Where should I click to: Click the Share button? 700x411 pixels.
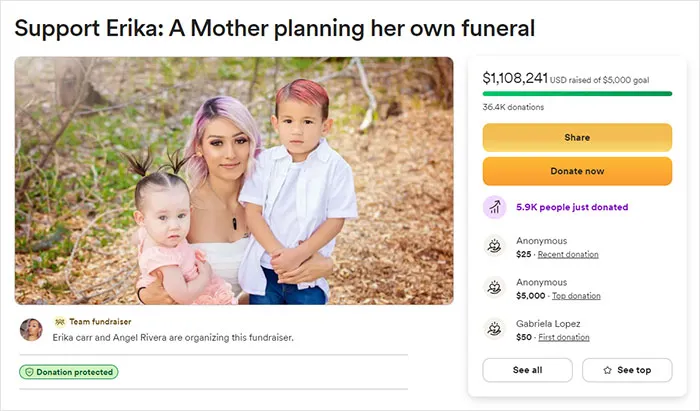pyautogui.click(x=577, y=137)
